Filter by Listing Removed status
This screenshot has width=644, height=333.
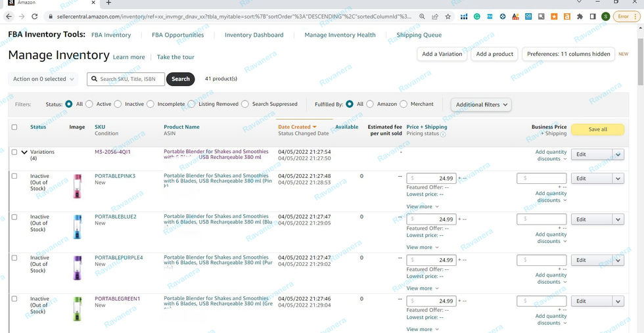point(191,104)
